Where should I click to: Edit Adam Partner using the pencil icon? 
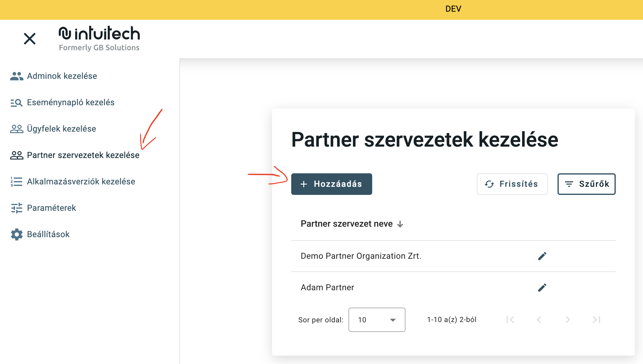pyautogui.click(x=542, y=287)
